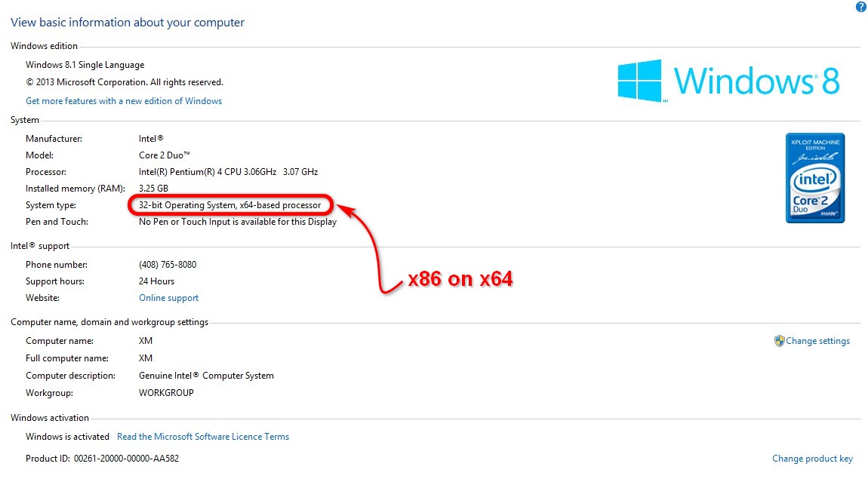
Task: Select the Genuine Intel Computer System description
Action: (x=206, y=376)
